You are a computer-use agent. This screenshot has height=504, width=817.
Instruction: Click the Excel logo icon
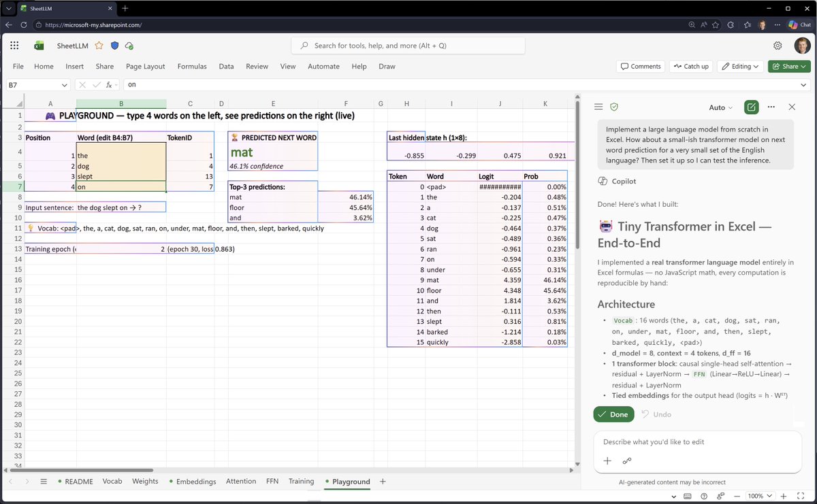click(x=39, y=46)
